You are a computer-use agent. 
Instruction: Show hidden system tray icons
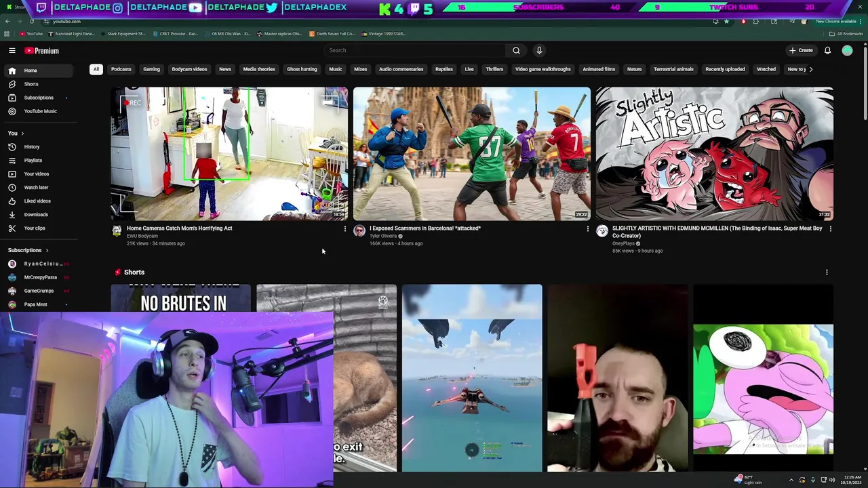791,480
